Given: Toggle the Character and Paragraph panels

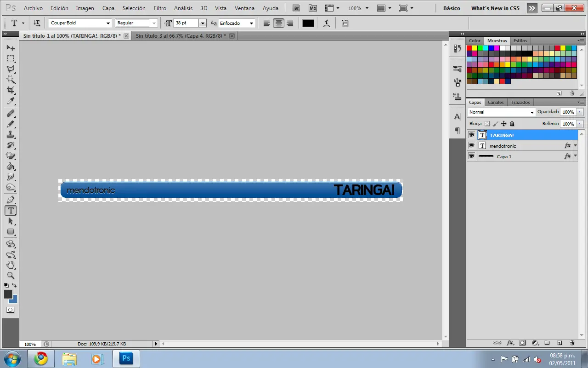Looking at the screenshot, I should pos(345,23).
